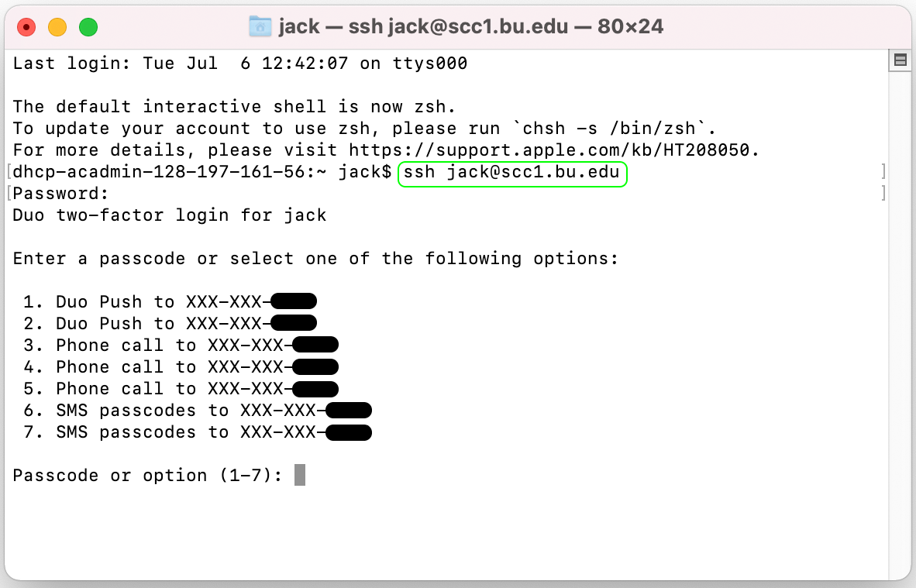Minimize the window using yellow button

57,27
